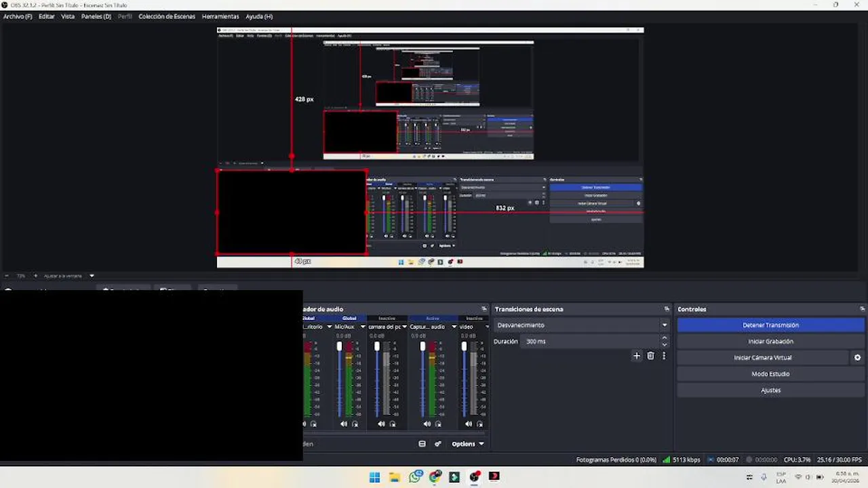
Task: Mute the camara del pc channel
Action: coord(381,424)
